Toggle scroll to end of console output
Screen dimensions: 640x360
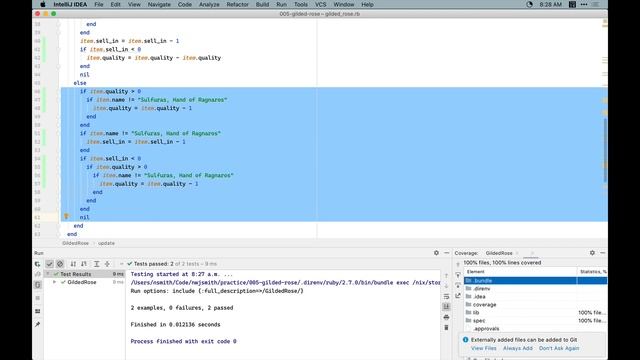coord(447,307)
